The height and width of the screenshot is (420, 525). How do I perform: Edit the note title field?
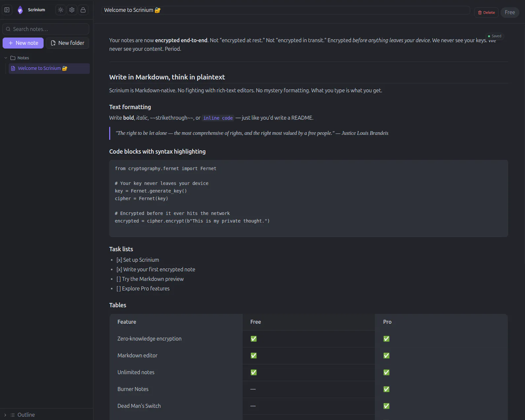[x=286, y=10]
